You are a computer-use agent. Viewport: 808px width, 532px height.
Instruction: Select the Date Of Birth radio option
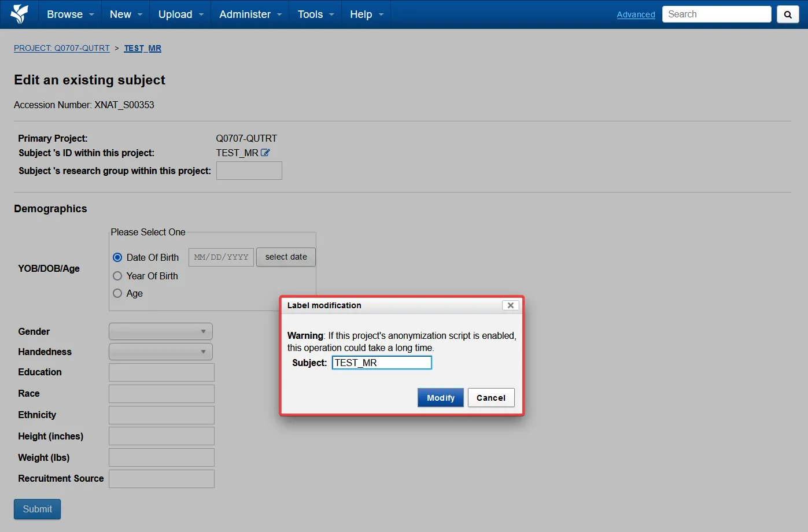[x=117, y=257]
